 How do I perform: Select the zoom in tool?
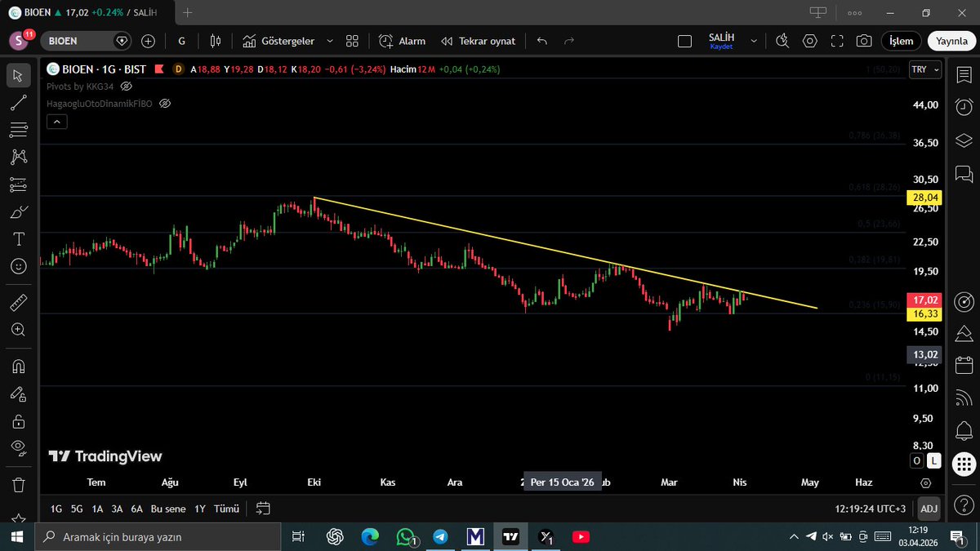[x=18, y=330]
